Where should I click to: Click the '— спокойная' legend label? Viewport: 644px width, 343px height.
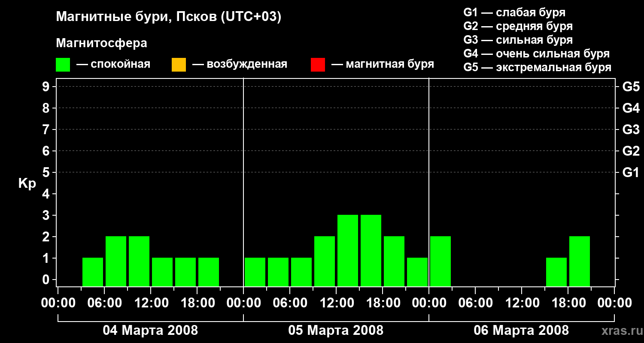coord(113,64)
